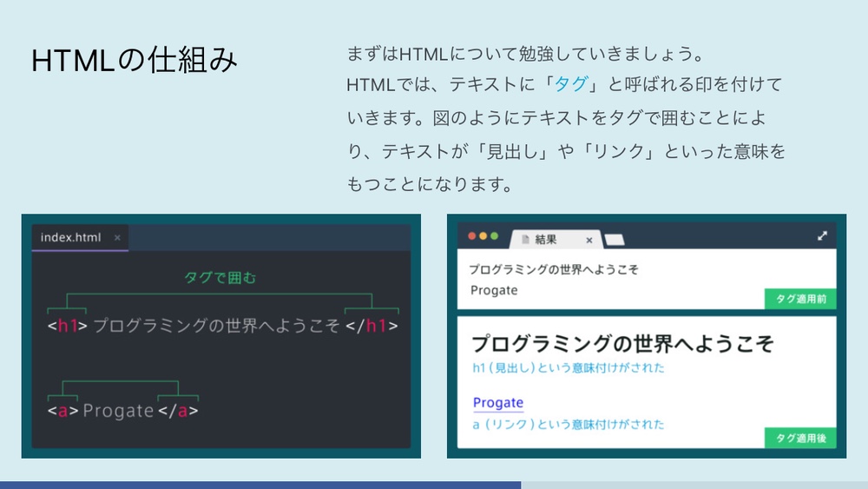This screenshot has height=489, width=868.
Task: Select the index.html tab
Action: pos(70,238)
